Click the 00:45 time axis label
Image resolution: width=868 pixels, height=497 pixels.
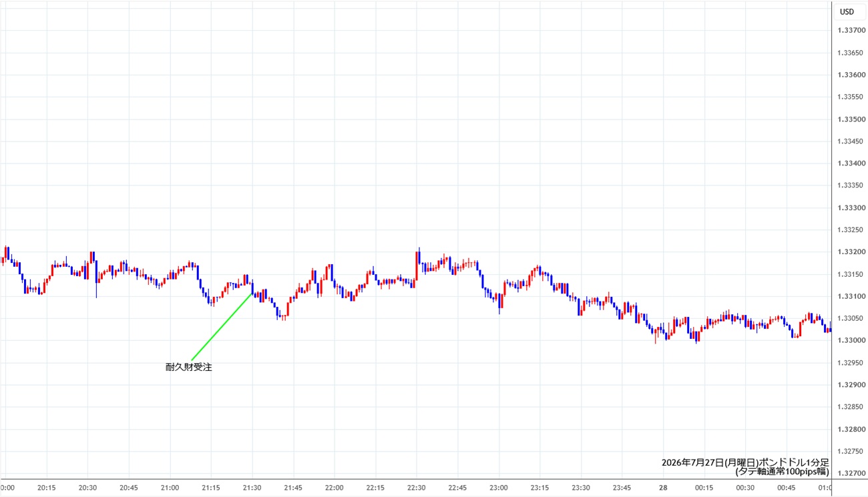click(x=786, y=488)
